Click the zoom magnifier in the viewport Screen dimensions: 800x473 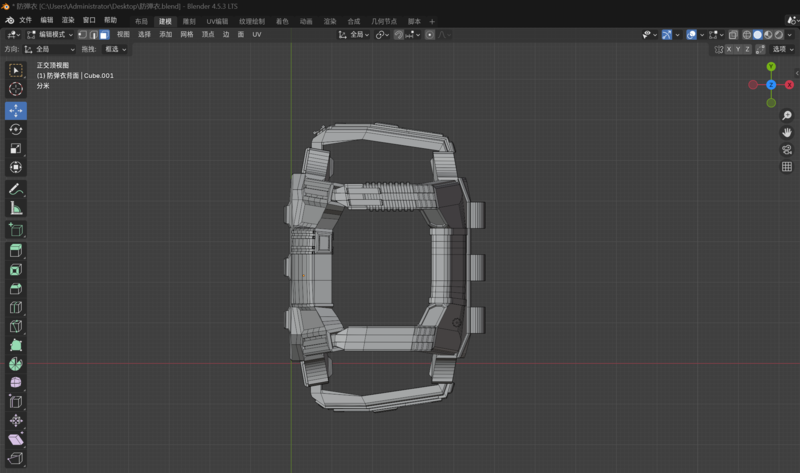(787, 116)
